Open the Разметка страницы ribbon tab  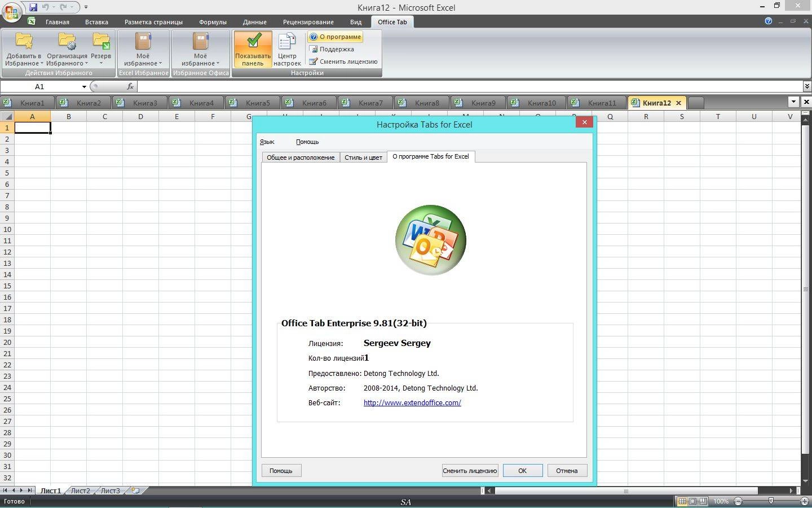(153, 22)
